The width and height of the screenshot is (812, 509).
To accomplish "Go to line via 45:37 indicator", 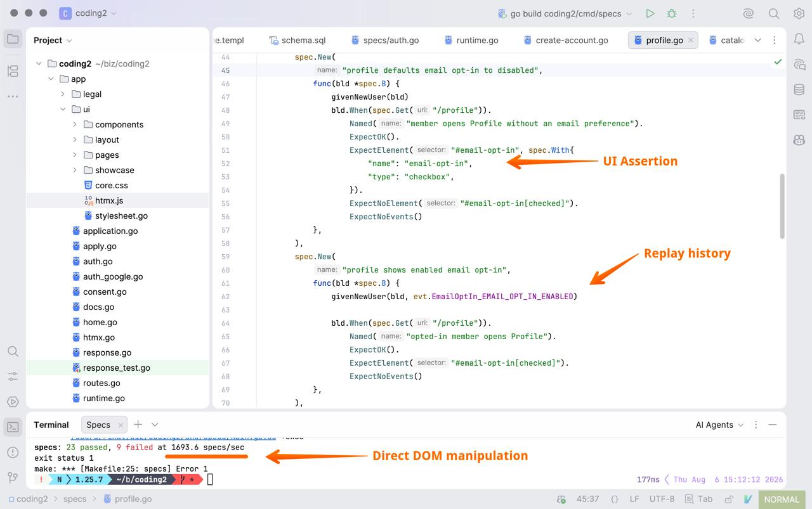I will click(x=587, y=499).
